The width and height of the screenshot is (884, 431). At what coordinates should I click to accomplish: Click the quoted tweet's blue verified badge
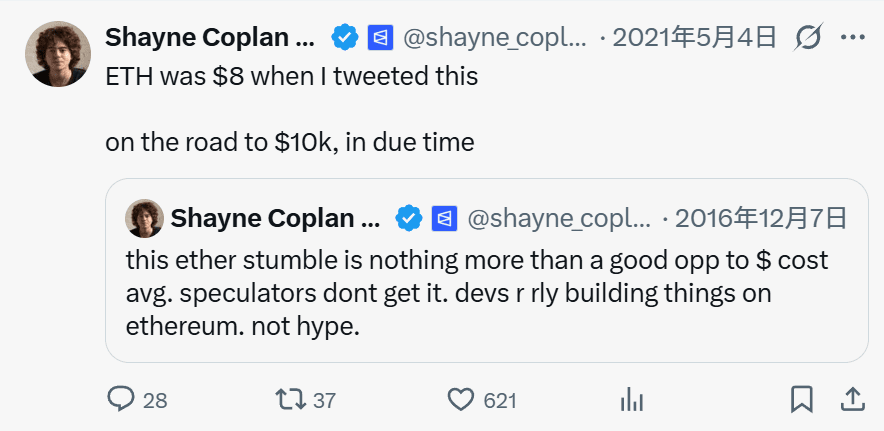[x=409, y=218]
